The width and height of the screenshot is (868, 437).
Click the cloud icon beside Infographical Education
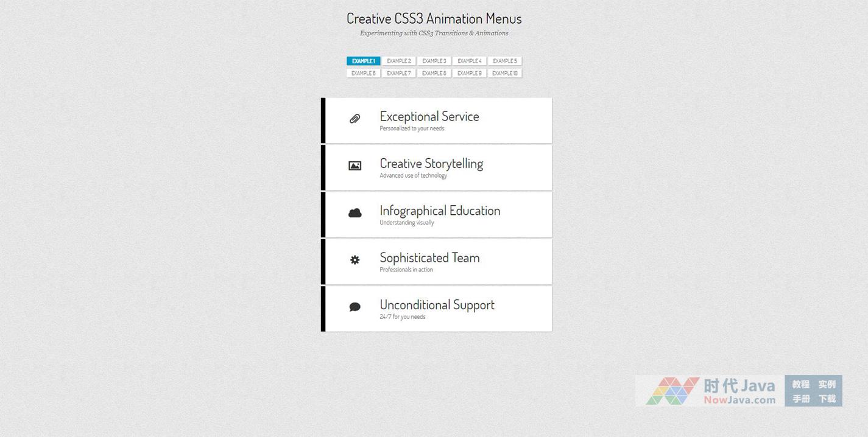tap(355, 213)
